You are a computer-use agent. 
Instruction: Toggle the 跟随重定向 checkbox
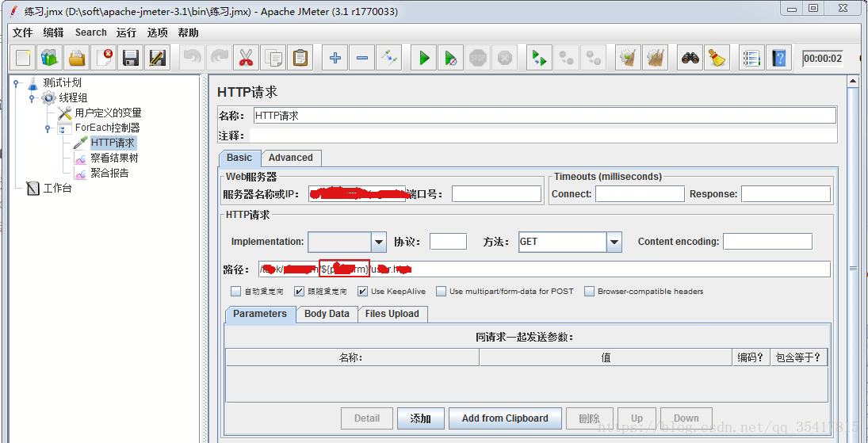pyautogui.click(x=299, y=292)
